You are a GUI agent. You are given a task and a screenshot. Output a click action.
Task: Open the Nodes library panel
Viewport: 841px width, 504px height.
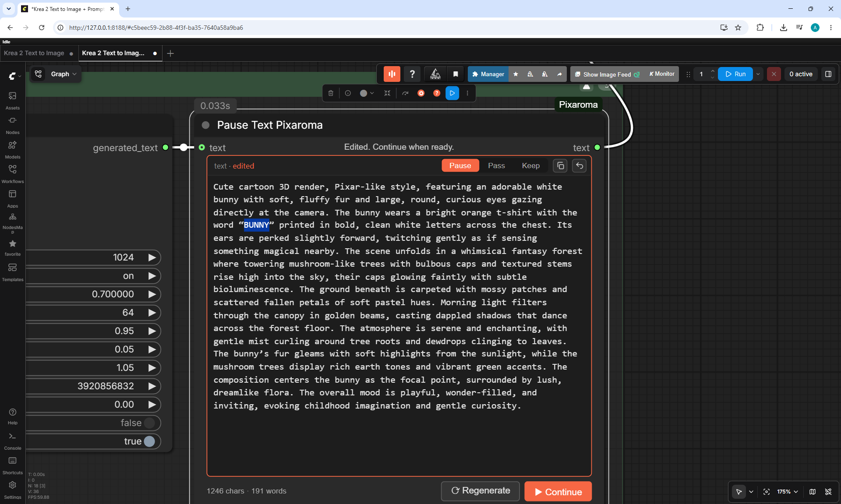coord(12,125)
